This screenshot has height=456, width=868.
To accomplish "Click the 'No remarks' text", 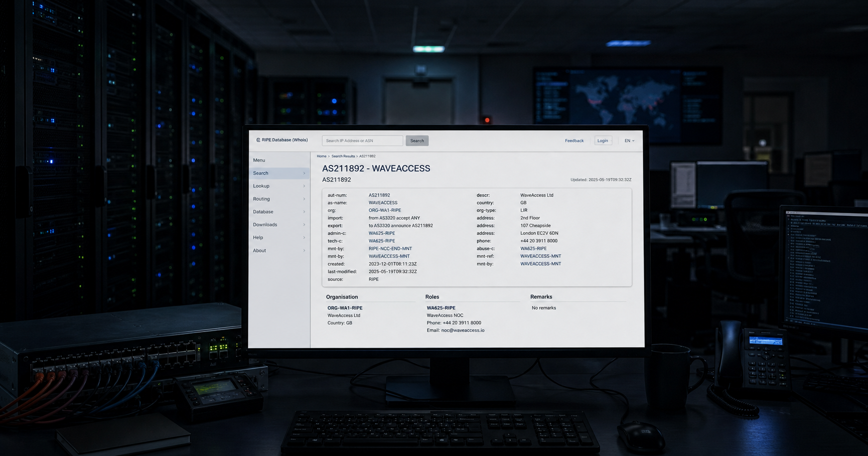I will click(x=544, y=308).
